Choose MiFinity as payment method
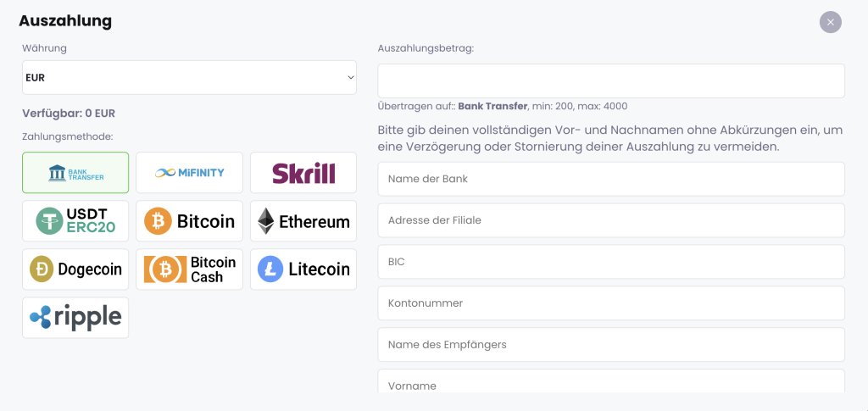Viewport: 868px width, 411px height. 189,173
